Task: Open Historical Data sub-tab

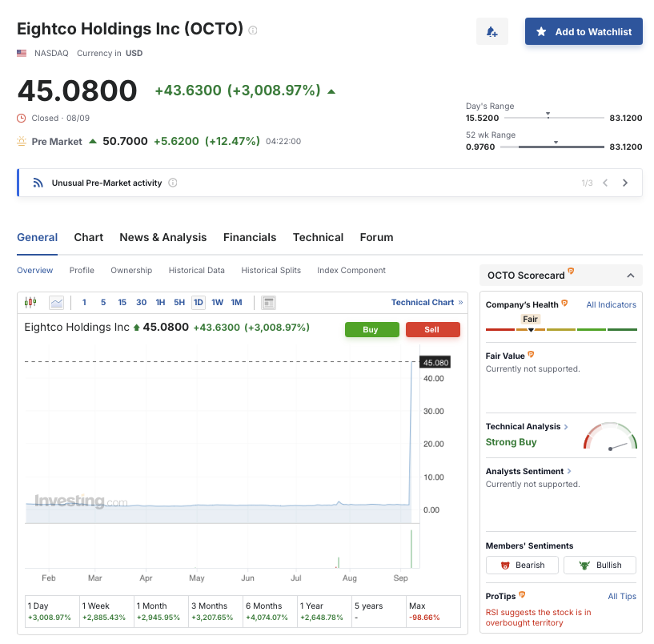Action: 196,271
